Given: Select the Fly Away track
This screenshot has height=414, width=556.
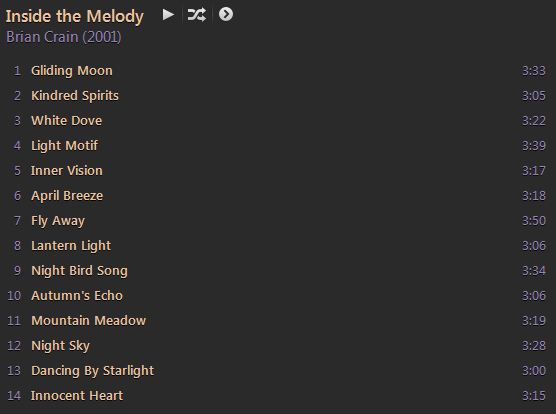Looking at the screenshot, I should [278, 220].
